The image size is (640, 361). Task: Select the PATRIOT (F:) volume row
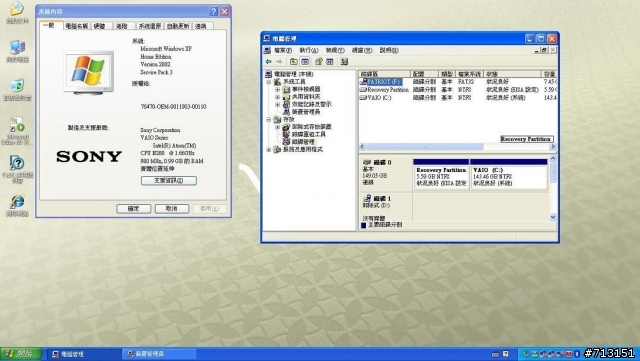click(457, 82)
